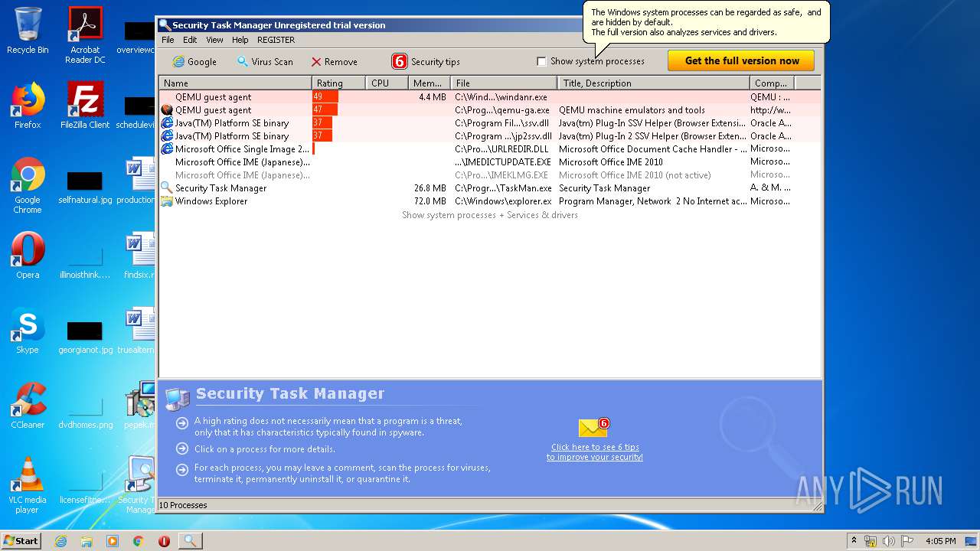Select Java Platform SE binary ssv.dll icon
980x551 pixels.
166,123
